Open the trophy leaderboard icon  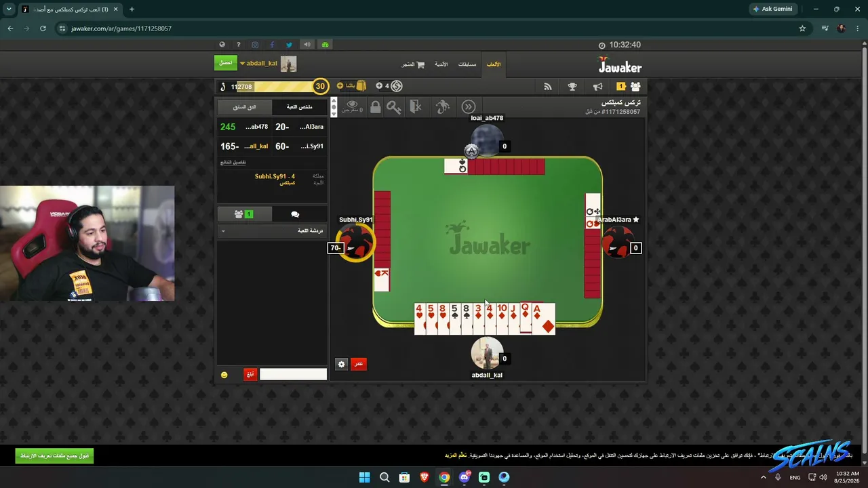coord(572,86)
